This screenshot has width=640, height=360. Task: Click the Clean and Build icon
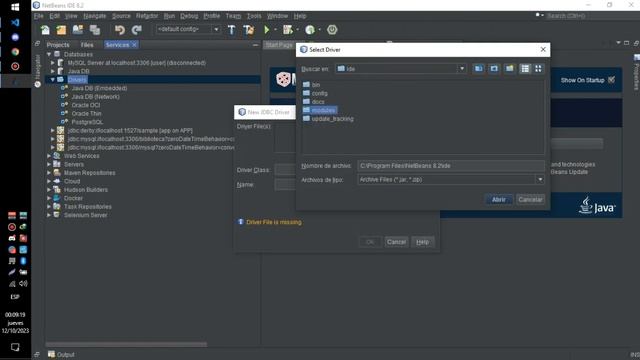coord(249,30)
